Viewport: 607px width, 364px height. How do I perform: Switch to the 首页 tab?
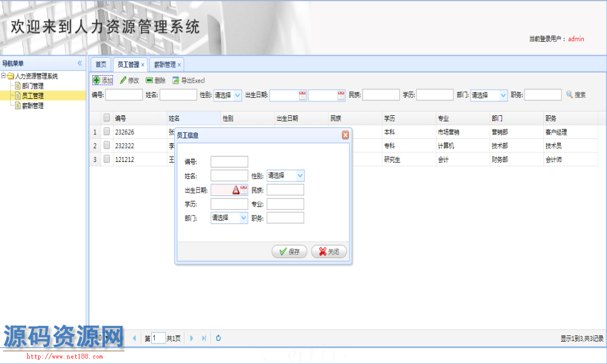tap(101, 64)
